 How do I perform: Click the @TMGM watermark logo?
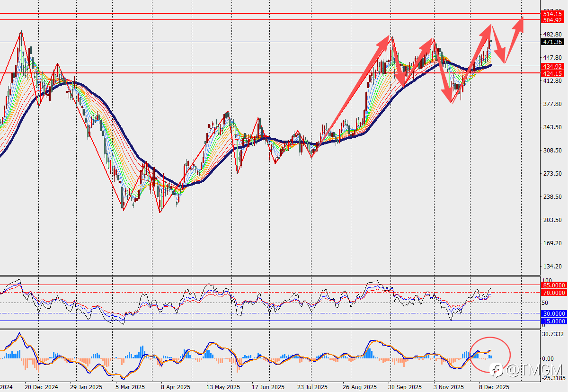tap(527, 368)
